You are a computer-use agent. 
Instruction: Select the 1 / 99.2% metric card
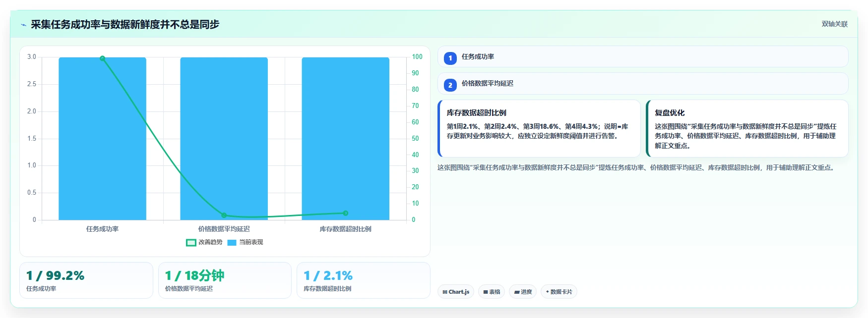click(x=86, y=280)
